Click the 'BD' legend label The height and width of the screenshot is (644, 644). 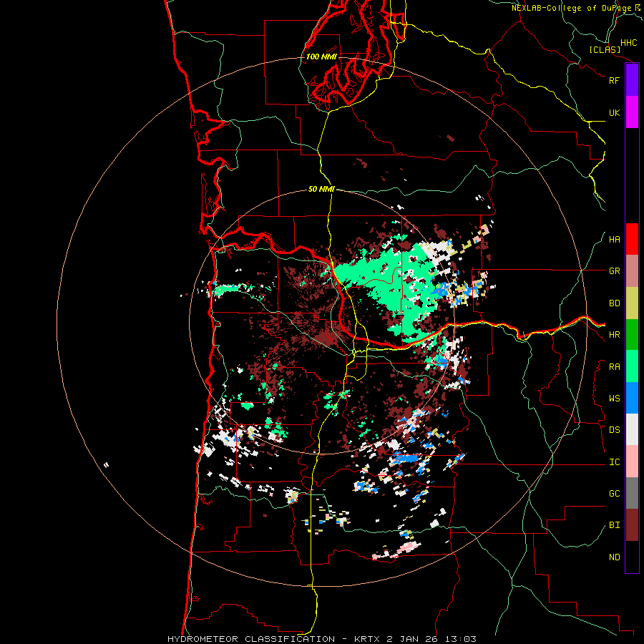click(x=614, y=303)
